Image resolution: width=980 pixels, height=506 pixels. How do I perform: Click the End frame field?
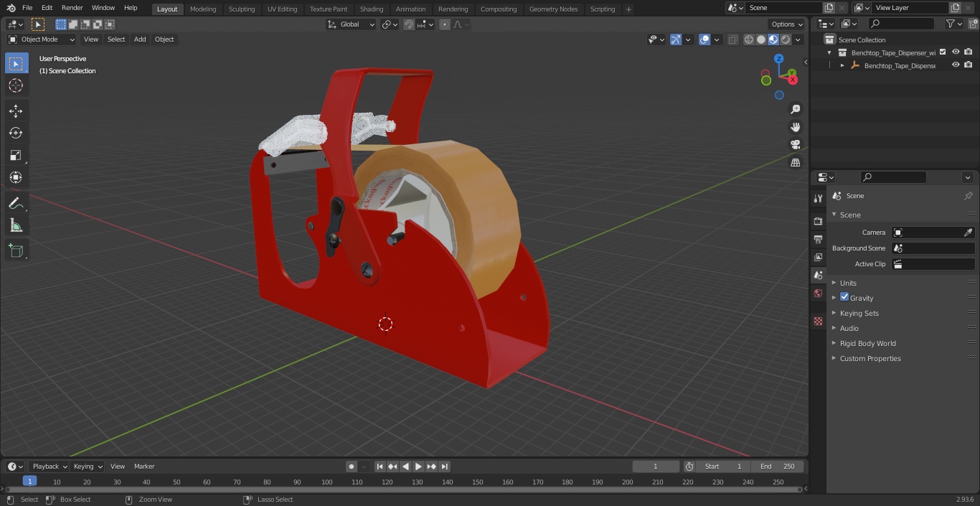(x=778, y=467)
